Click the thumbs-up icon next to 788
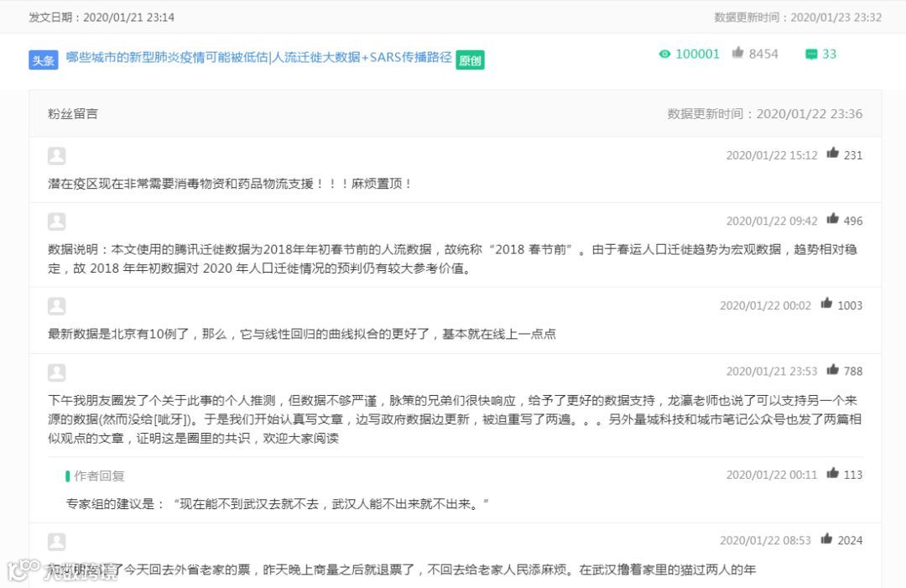Screen dimensions: 906x588 [x=832, y=370]
